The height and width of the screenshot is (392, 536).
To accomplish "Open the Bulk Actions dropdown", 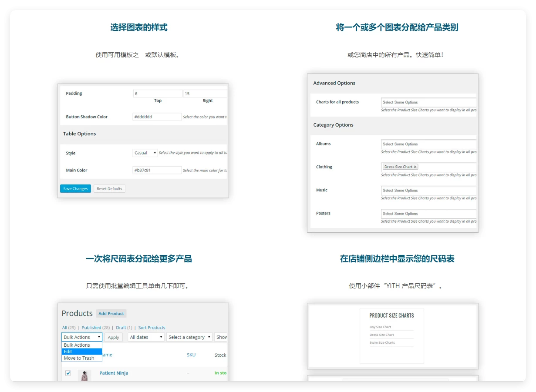I will (x=81, y=337).
